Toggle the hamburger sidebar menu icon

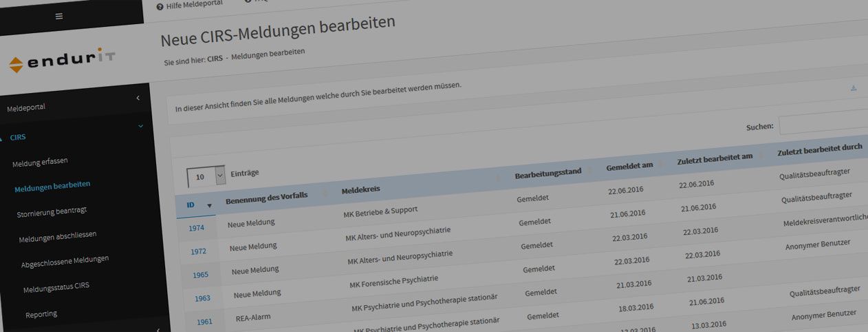59,17
